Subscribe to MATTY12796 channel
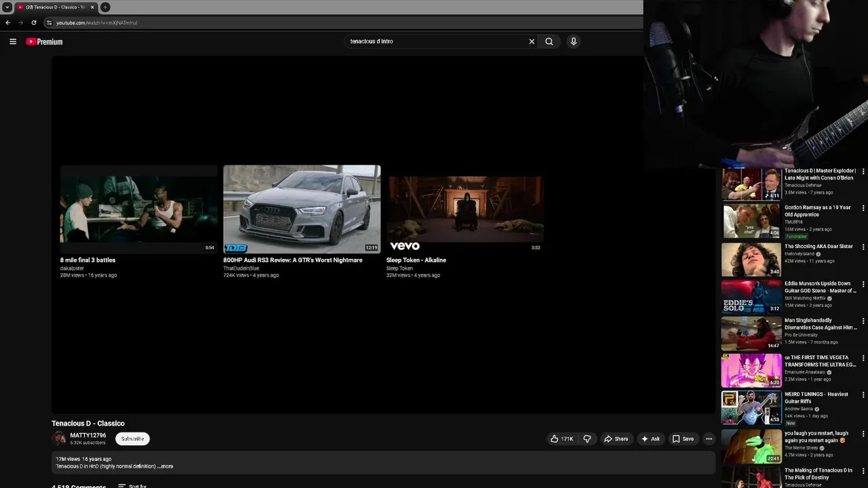This screenshot has width=868, height=488. coord(132,439)
